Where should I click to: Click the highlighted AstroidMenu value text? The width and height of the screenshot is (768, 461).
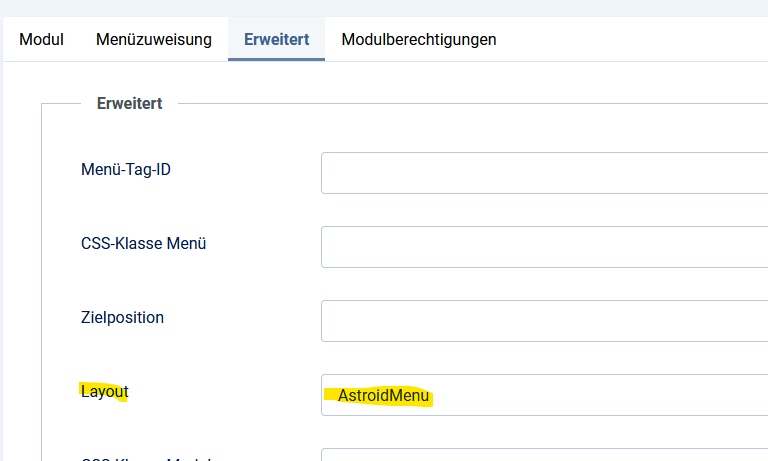[383, 395]
